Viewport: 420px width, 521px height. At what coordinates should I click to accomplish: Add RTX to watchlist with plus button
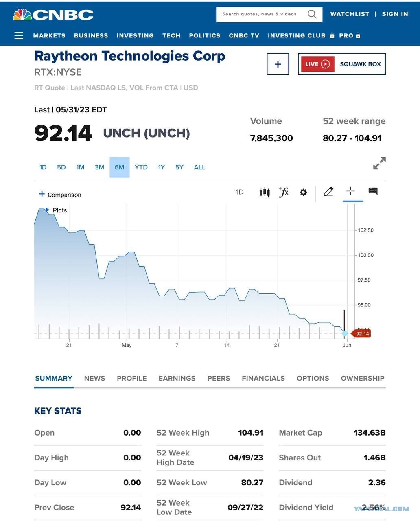pyautogui.click(x=278, y=64)
